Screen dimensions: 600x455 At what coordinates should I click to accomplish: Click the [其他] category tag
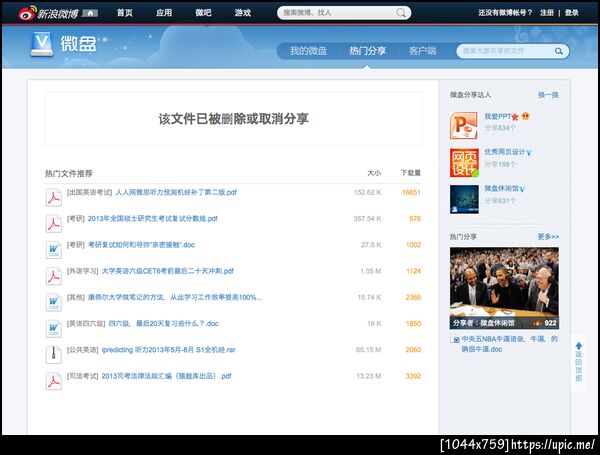(75, 297)
